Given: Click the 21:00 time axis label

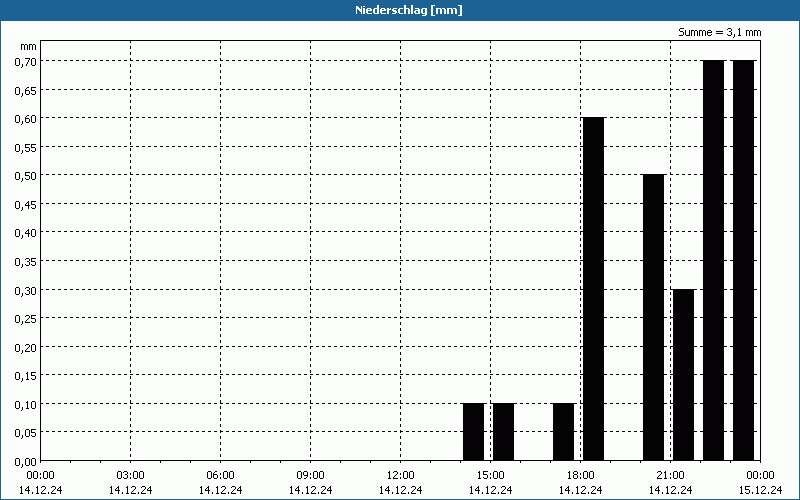Looking at the screenshot, I should click(670, 476).
